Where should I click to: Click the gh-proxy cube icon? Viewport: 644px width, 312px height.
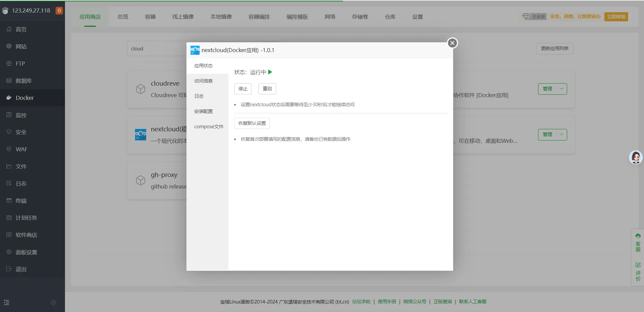point(140,180)
